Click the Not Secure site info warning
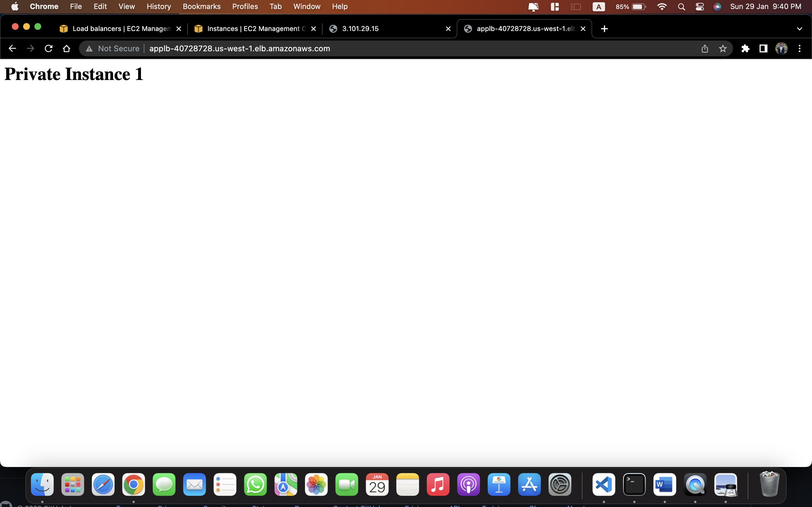 pos(113,49)
